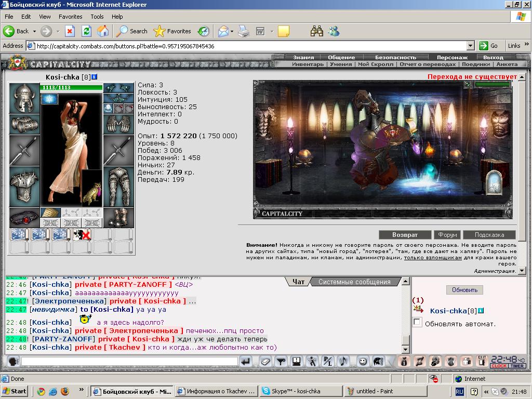Click the TIMER label under the time

coord(517,366)
